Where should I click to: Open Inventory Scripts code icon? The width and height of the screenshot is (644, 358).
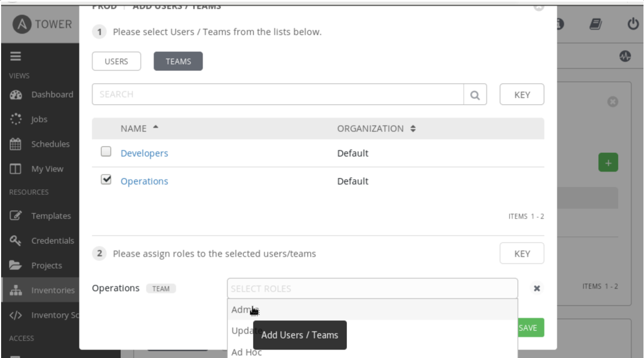point(15,315)
